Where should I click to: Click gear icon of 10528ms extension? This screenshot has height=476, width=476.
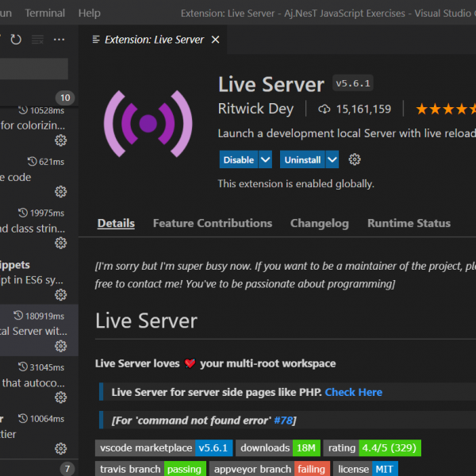60,140
